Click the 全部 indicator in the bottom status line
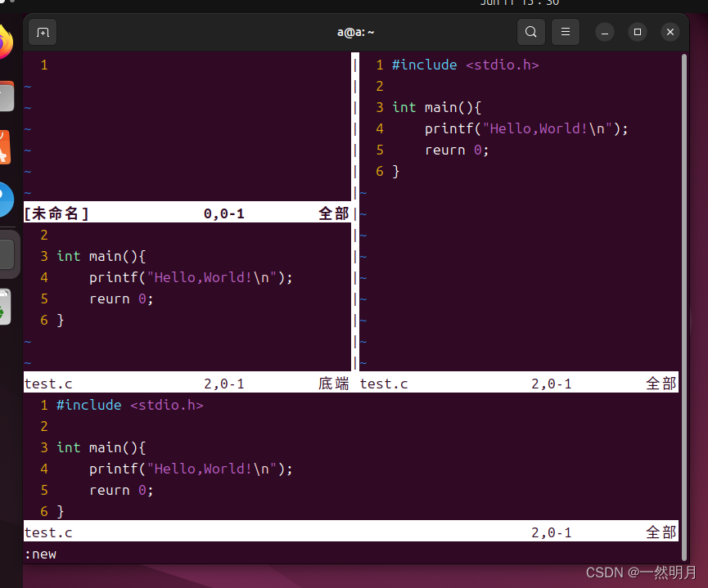Screen dimensions: 708x588 [661, 532]
